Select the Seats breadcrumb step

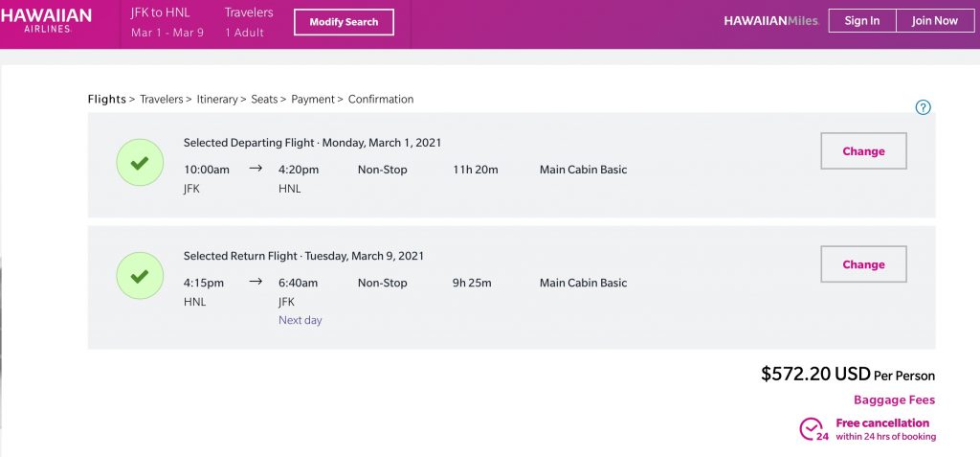coord(264,100)
